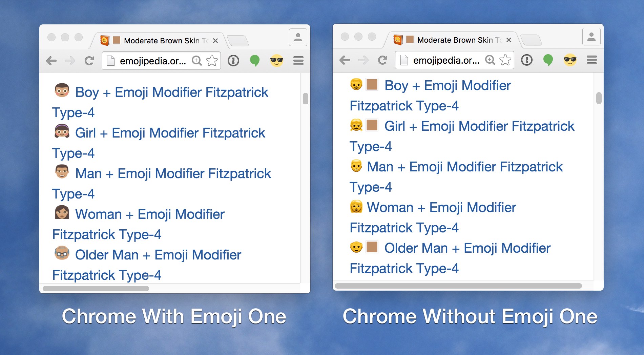This screenshot has width=644, height=355.
Task: Click the Emojipedia favicon on the left window tab
Action: 105,40
